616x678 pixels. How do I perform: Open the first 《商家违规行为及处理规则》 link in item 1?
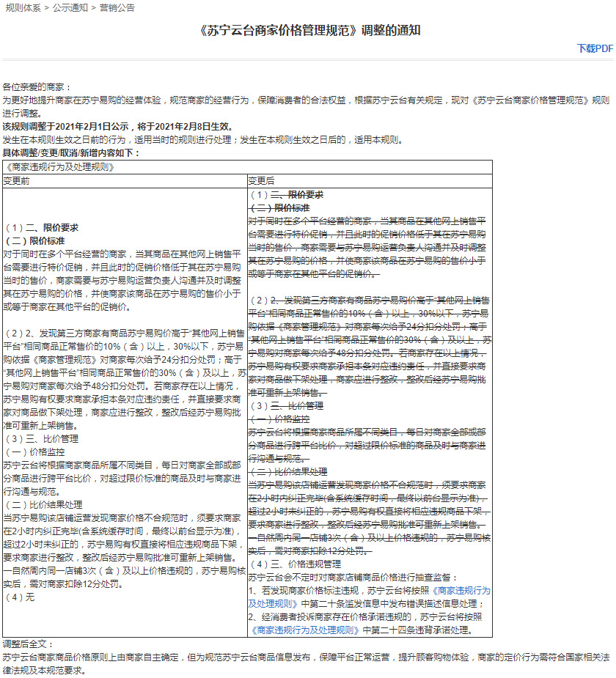click(369, 597)
